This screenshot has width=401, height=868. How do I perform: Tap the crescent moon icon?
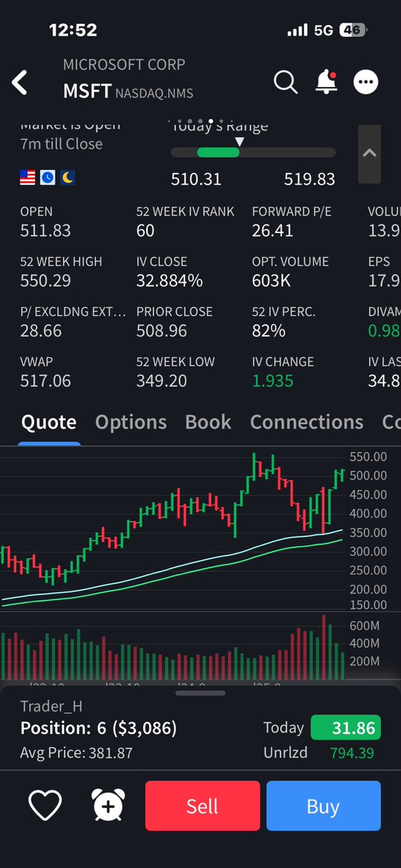(67, 177)
